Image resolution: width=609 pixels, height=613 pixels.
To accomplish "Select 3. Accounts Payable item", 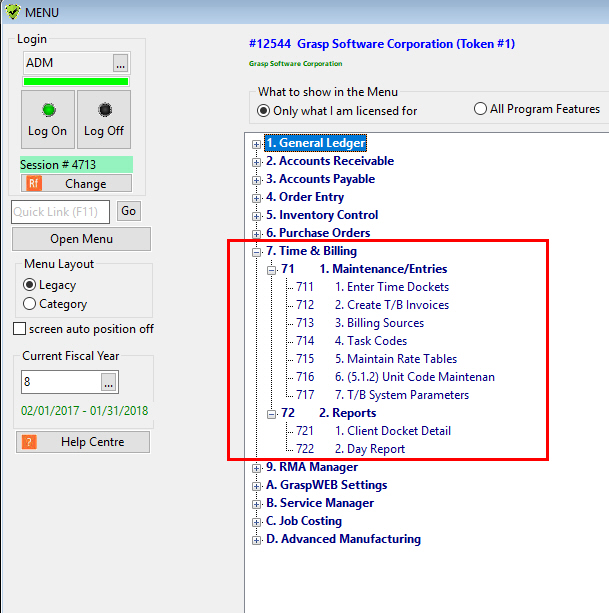I will point(321,179).
